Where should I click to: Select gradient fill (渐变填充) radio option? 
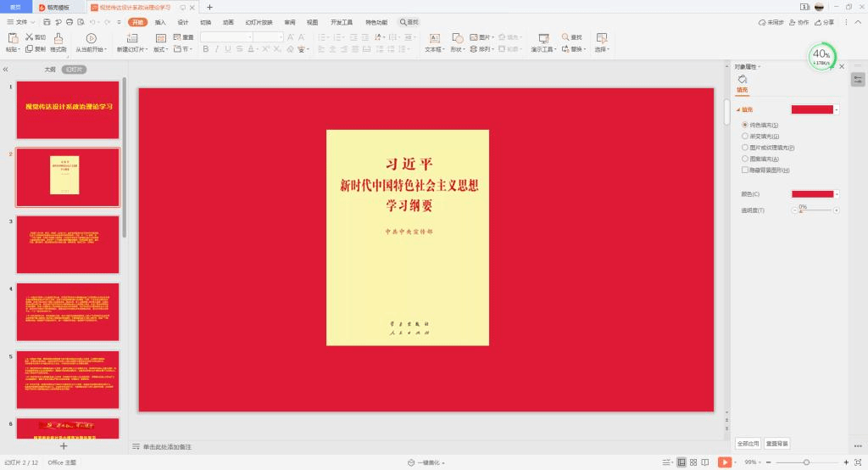coord(745,136)
